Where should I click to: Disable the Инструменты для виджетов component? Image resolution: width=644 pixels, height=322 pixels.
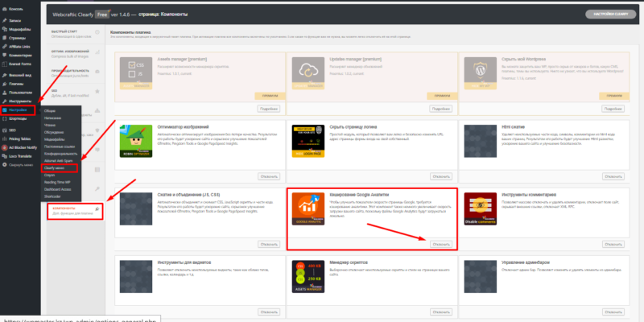(x=269, y=312)
